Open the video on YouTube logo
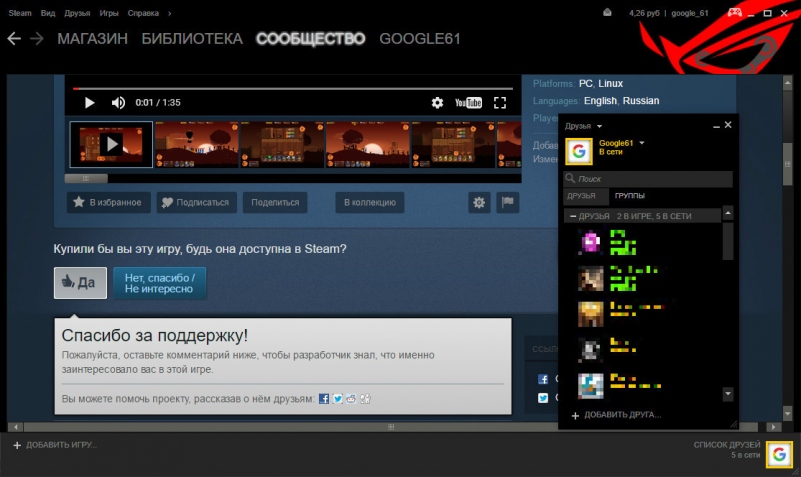Image resolution: width=801 pixels, height=477 pixels. [x=468, y=103]
